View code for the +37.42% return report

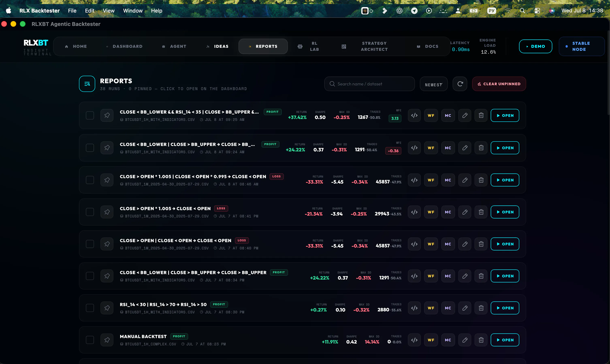point(414,115)
